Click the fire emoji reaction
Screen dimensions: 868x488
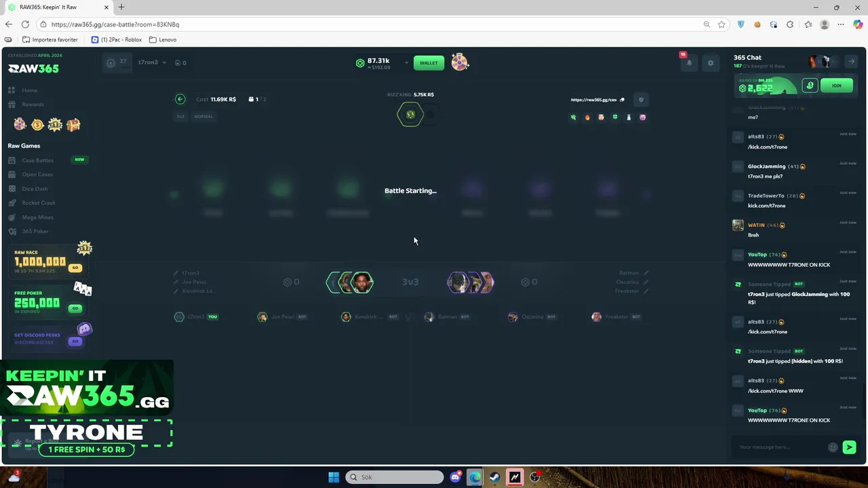(x=587, y=117)
